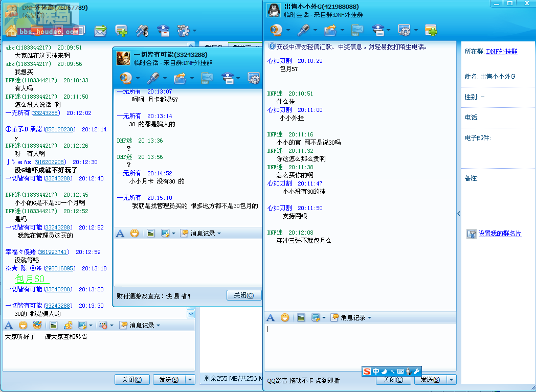Expand the group settings gear dropdown arrow
The height and width of the screenshot is (392, 536).
tap(194, 31)
